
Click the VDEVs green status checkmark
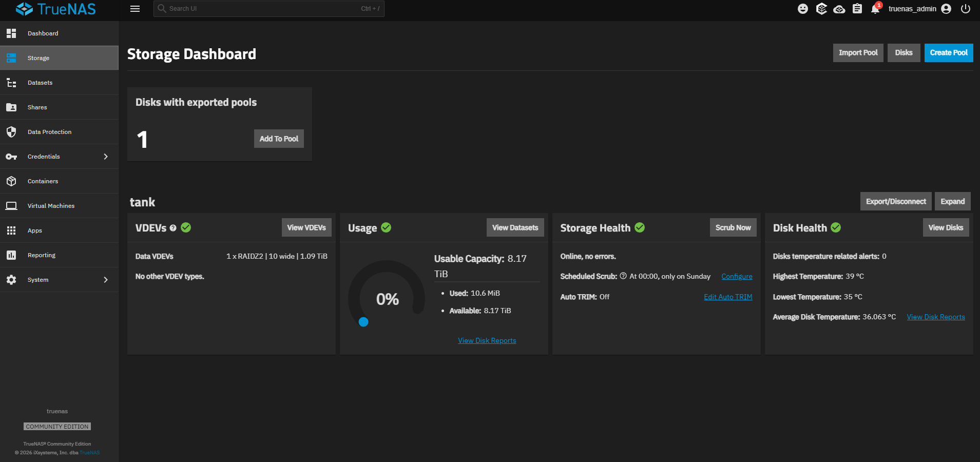[186, 227]
